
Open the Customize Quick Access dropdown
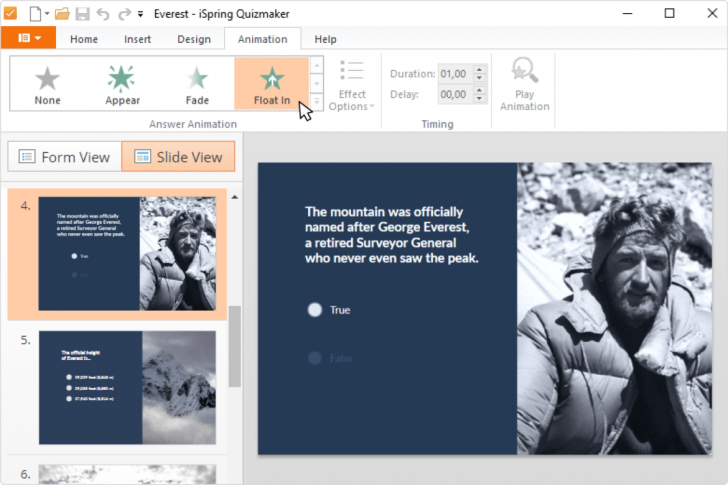[140, 14]
